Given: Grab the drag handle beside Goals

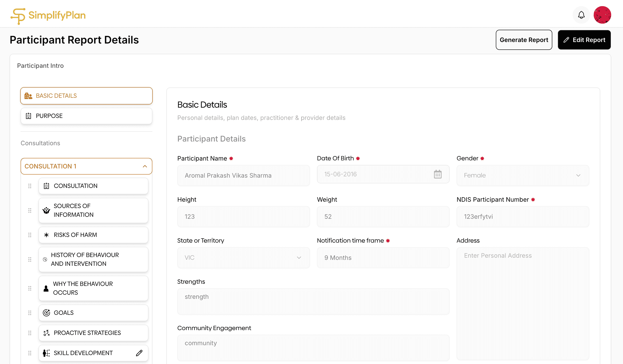Looking at the screenshot, I should click(x=30, y=313).
